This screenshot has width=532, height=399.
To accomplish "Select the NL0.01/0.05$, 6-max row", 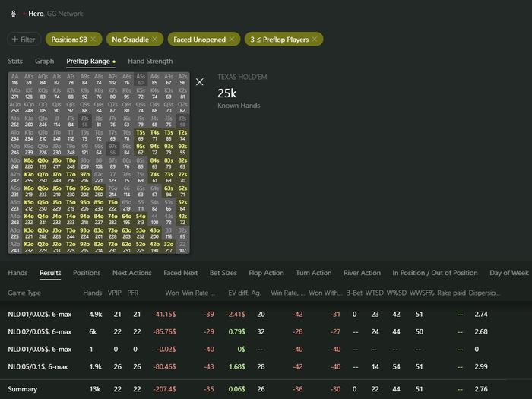I will pyautogui.click(x=266, y=349).
